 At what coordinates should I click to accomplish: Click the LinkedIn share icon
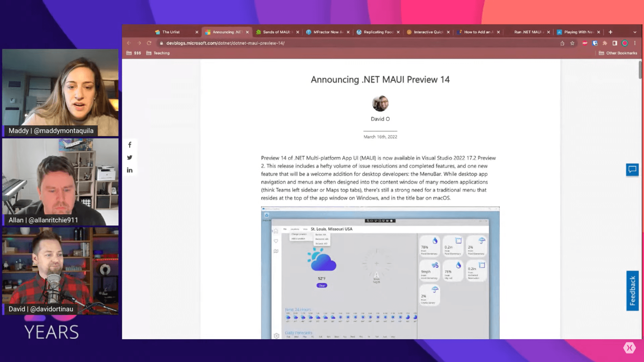click(x=130, y=170)
